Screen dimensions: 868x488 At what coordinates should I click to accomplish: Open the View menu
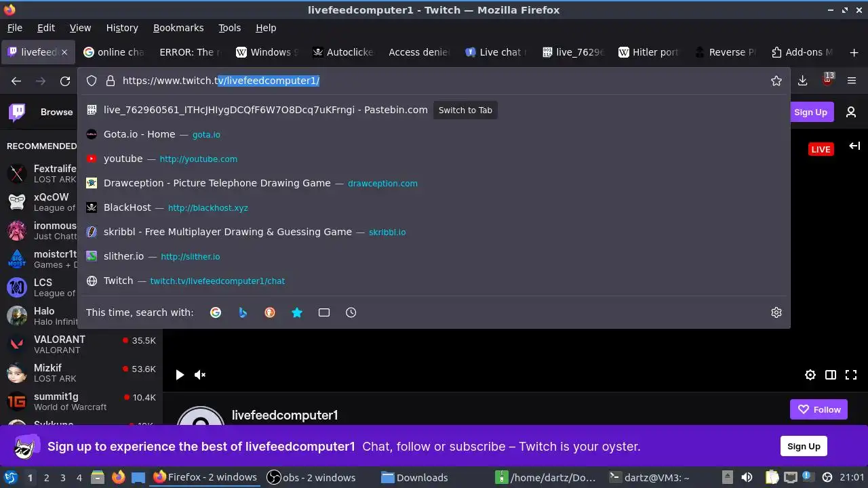(80, 28)
